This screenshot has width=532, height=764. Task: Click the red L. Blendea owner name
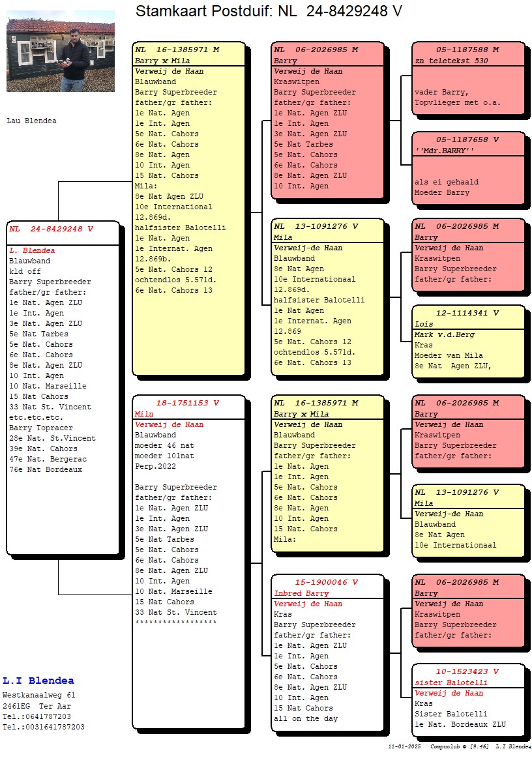click(32, 250)
